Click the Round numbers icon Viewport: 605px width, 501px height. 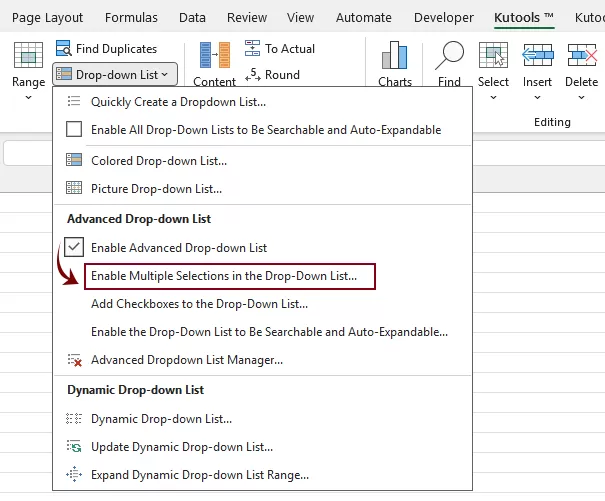253,74
